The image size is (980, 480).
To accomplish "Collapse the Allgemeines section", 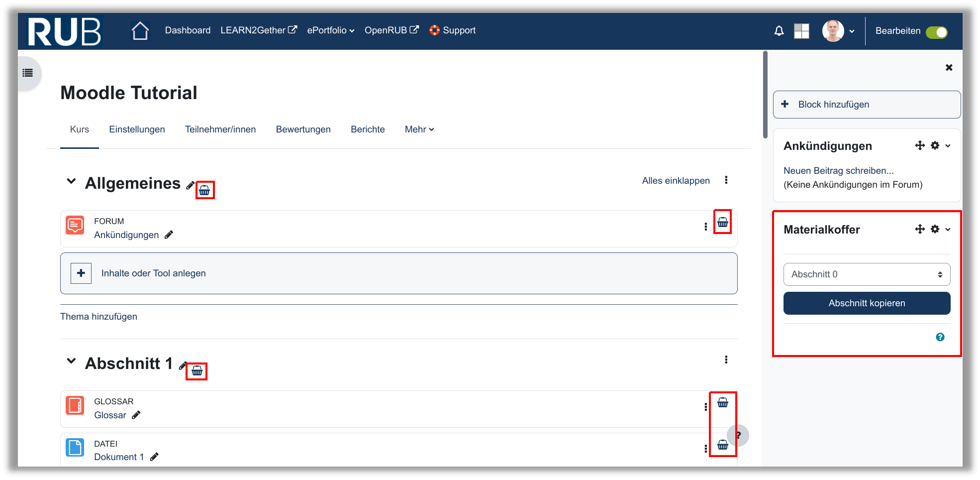I will 71,181.
